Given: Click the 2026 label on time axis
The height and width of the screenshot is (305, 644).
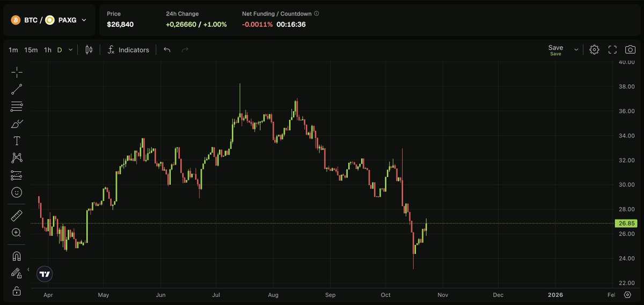Looking at the screenshot, I should [x=554, y=295].
